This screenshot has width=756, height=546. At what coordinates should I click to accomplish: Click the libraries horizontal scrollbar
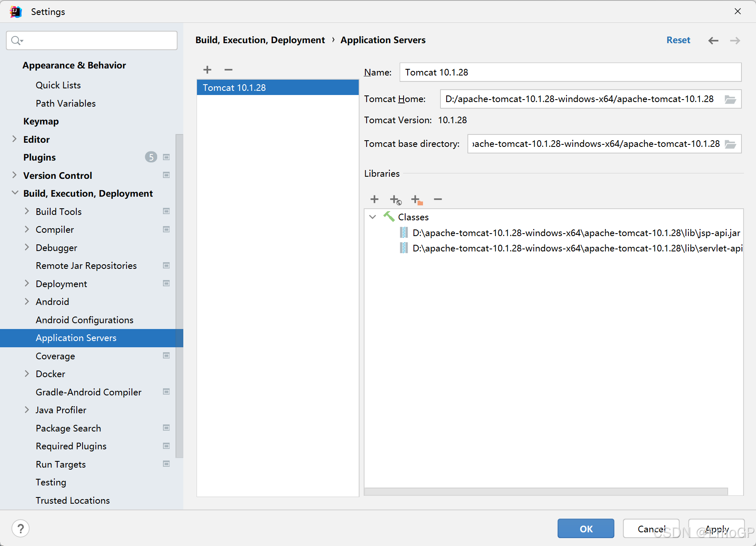[546, 491]
